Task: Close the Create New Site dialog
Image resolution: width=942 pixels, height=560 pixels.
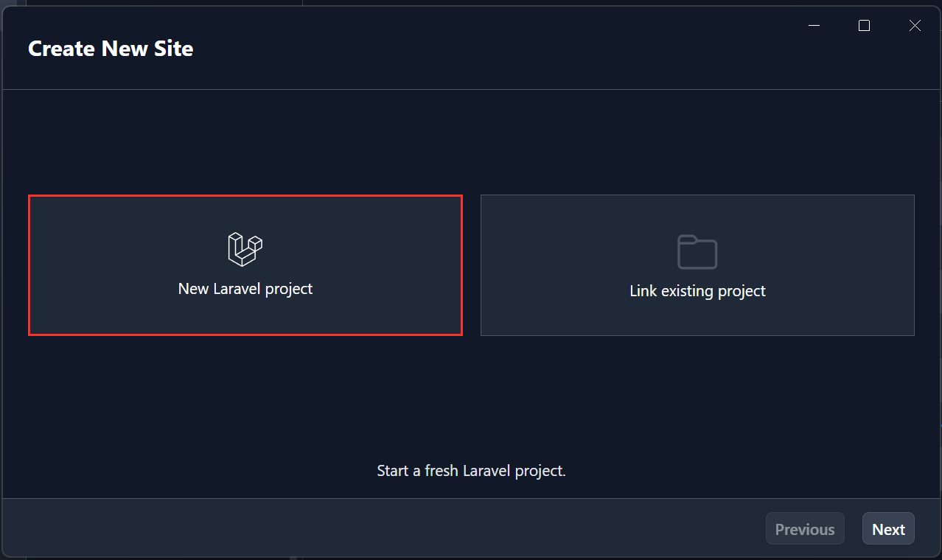Action: (x=915, y=26)
